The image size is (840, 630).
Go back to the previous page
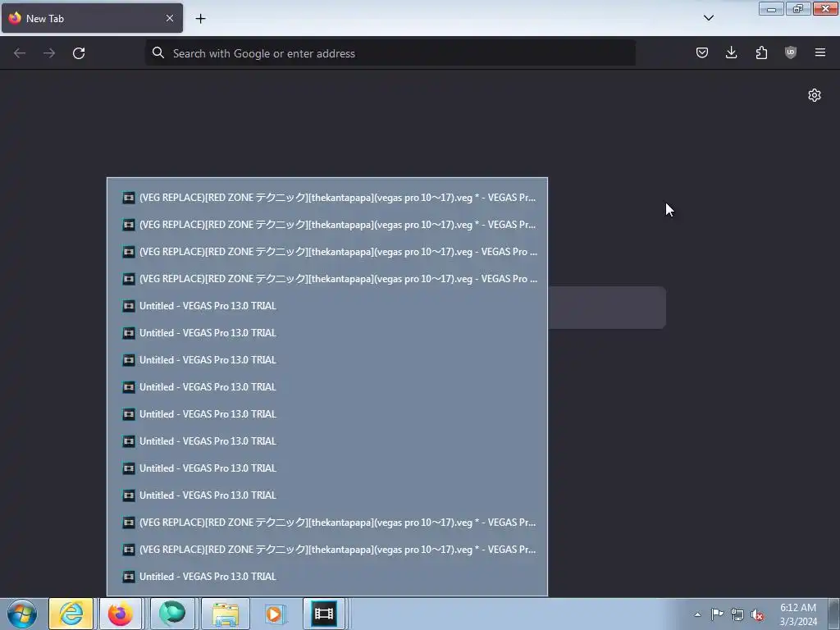coord(20,53)
